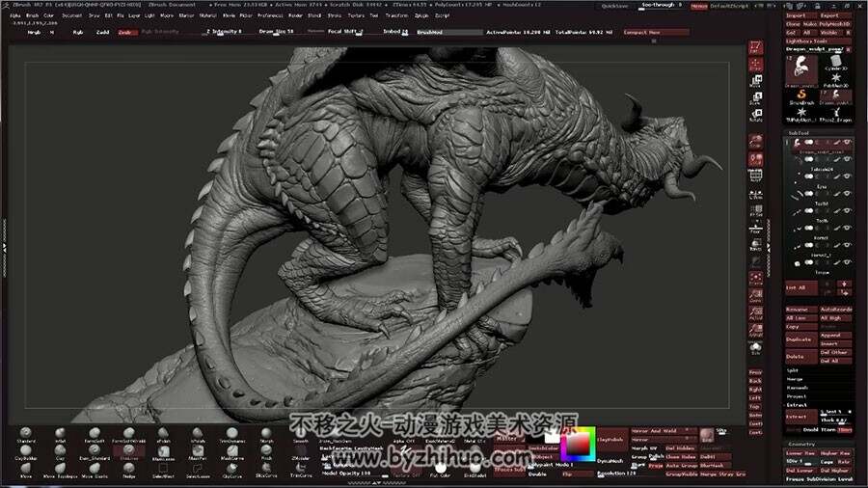
Task: Switch to Scale transform mode icon
Action: (755, 98)
